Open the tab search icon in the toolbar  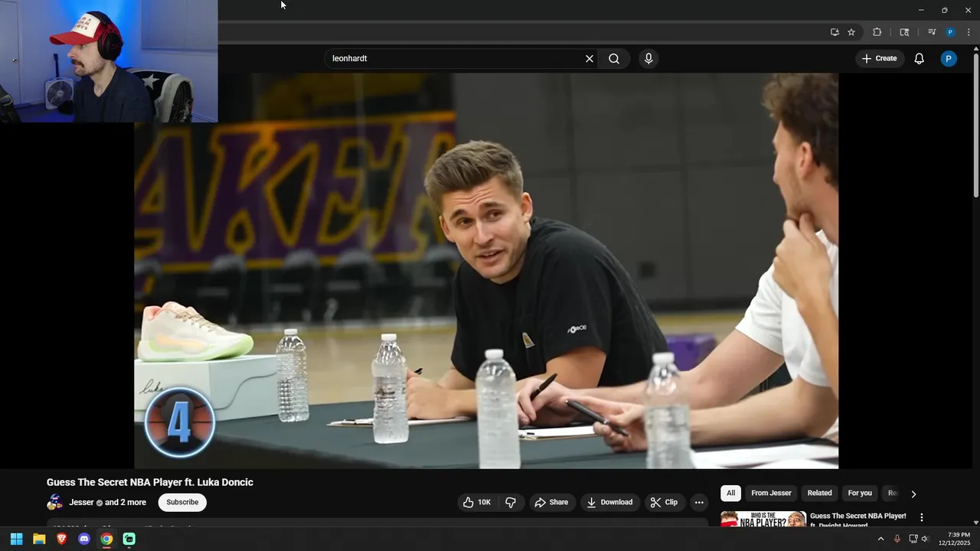(x=904, y=32)
